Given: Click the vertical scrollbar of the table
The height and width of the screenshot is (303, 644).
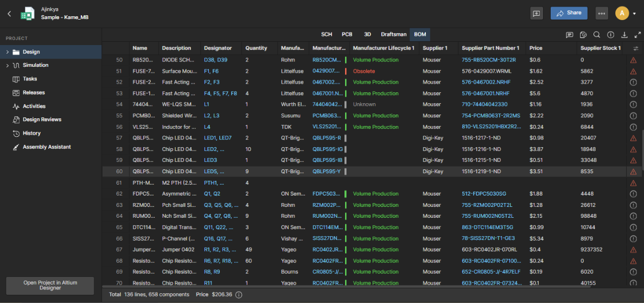Looking at the screenshot, I should (x=642, y=150).
